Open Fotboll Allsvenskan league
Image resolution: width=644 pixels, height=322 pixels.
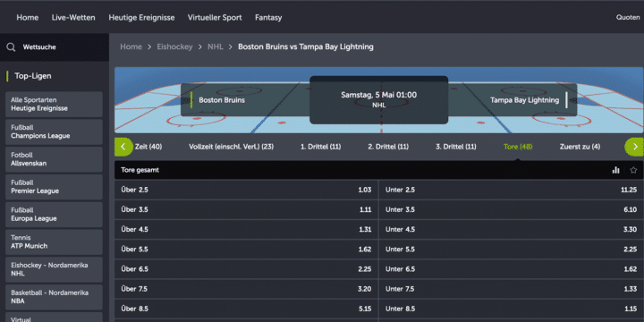[54, 159]
